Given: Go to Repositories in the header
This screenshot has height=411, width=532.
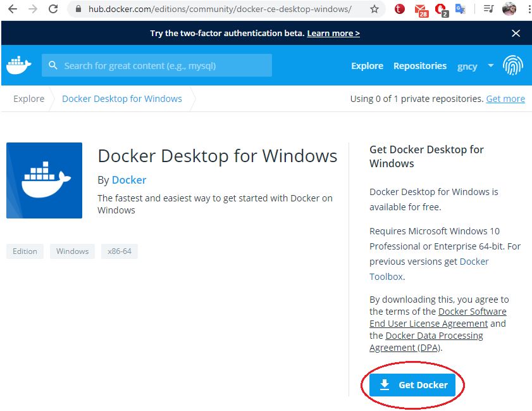Looking at the screenshot, I should [419, 66].
